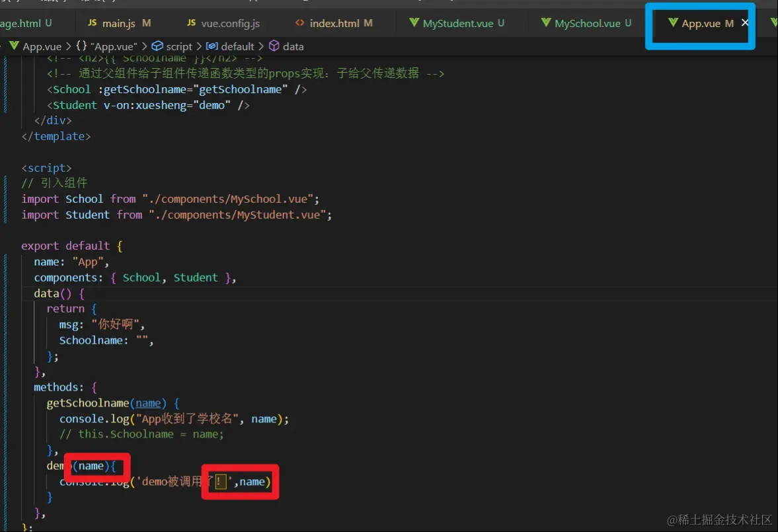Click the method cube icon before data breadcrumb
Screen dimensions: 778x532
click(x=274, y=46)
